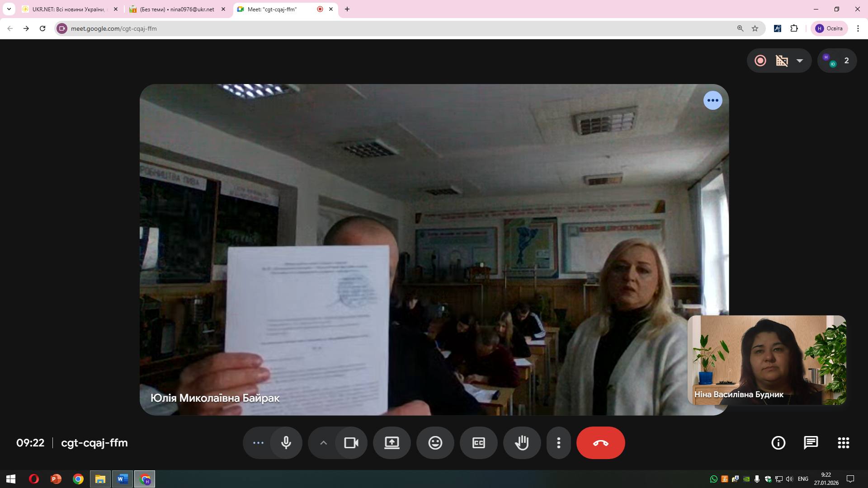Toggle closed captions CC button

pyautogui.click(x=478, y=443)
